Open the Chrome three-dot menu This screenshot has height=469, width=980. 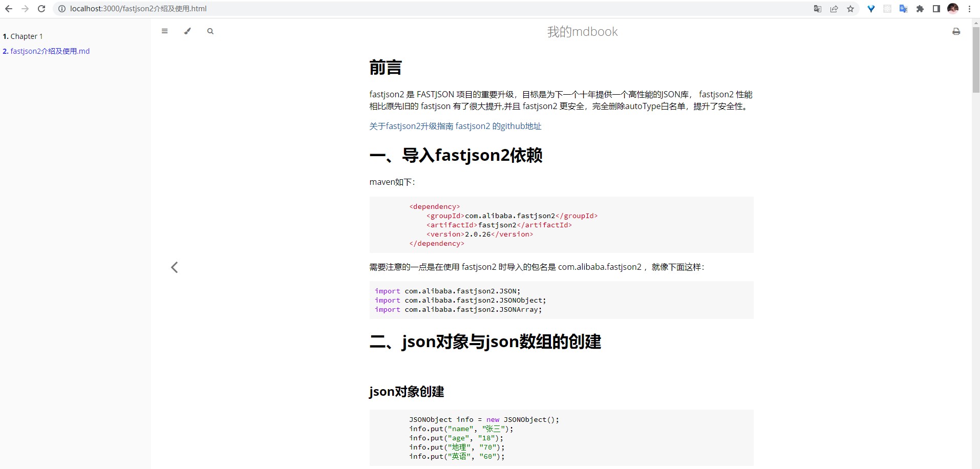(x=969, y=9)
